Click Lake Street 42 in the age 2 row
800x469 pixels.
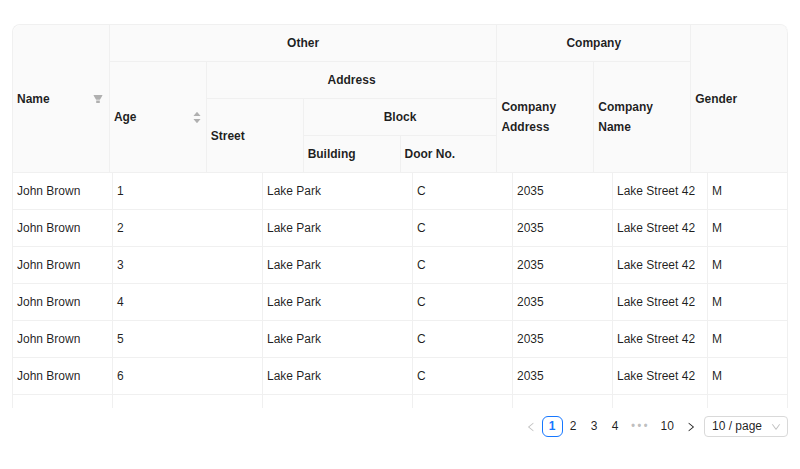click(x=656, y=228)
